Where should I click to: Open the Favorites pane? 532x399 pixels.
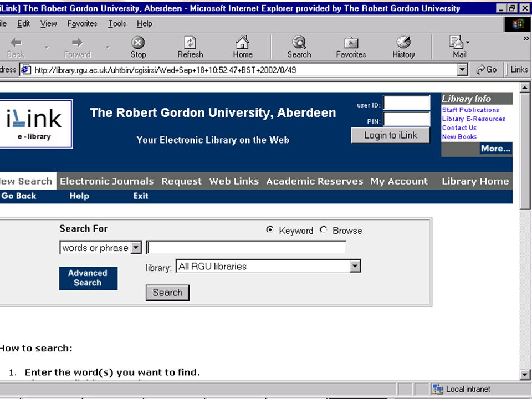point(351,47)
